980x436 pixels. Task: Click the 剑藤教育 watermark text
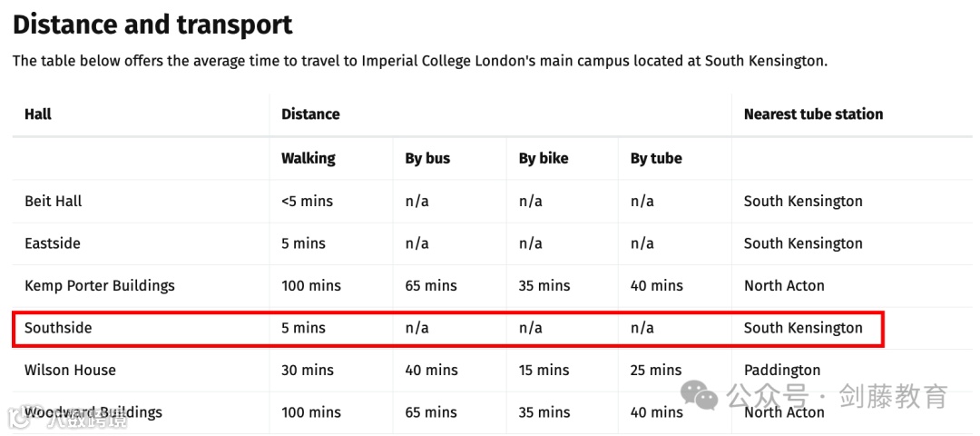click(893, 397)
